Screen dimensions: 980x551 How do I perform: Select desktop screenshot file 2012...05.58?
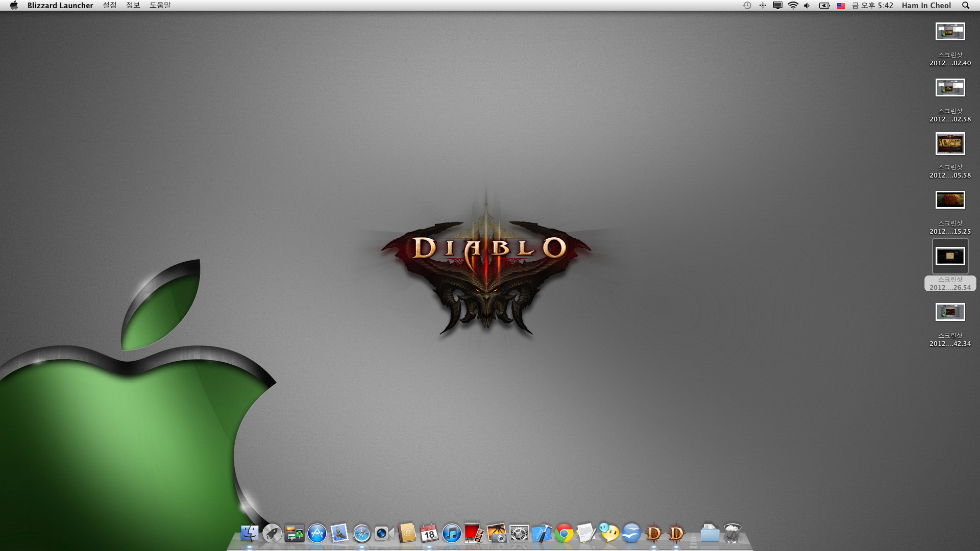[x=950, y=144]
